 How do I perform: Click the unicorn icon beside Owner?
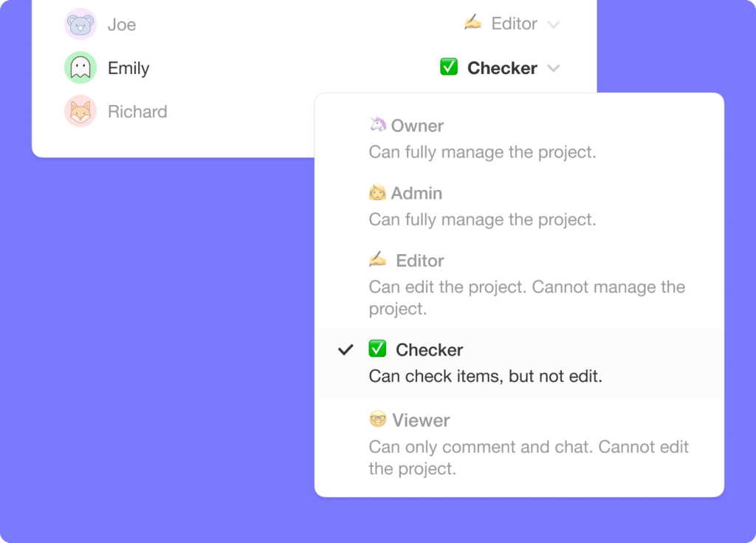(378, 125)
